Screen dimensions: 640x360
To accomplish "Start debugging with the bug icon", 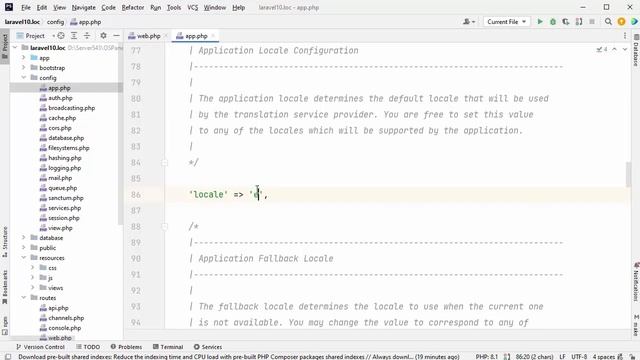I will (553, 22).
